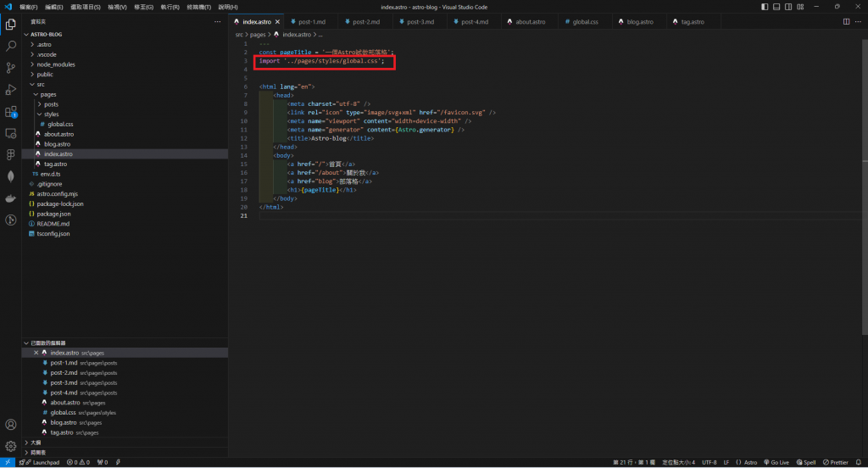Viewport: 868px width, 468px height.
Task: Click the pages breadcrumb segment
Action: (x=258, y=35)
